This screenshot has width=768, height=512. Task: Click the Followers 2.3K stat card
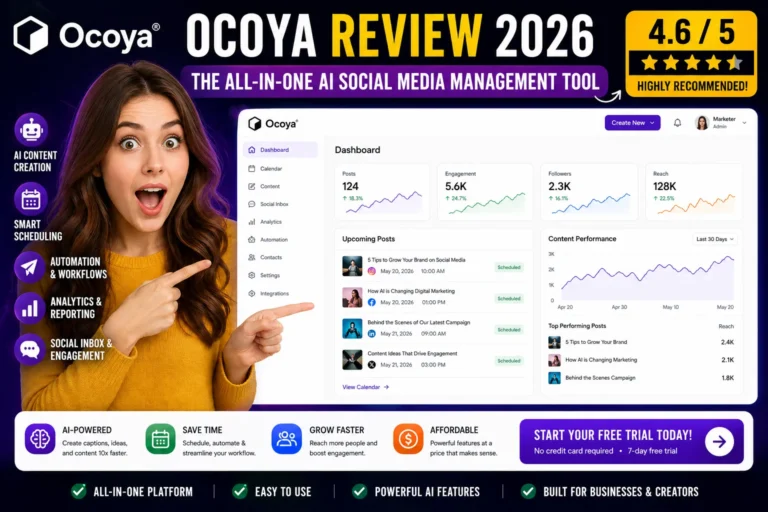tap(590, 192)
